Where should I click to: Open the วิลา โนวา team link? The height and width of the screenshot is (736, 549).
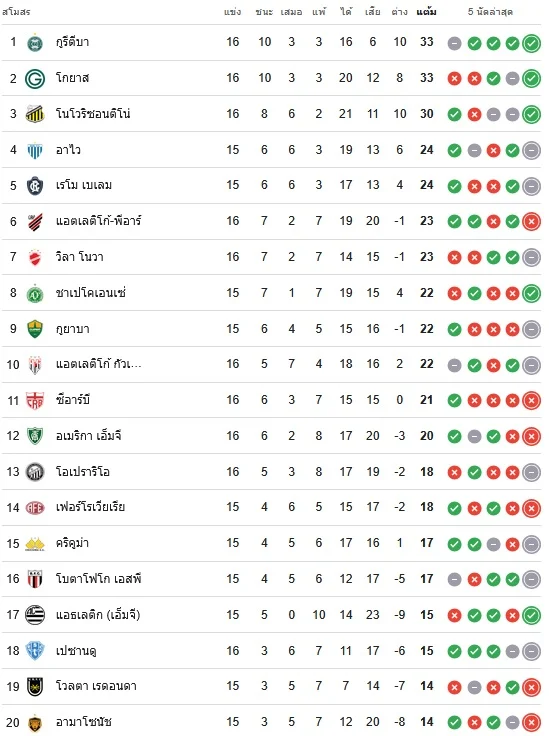[x=79, y=257]
